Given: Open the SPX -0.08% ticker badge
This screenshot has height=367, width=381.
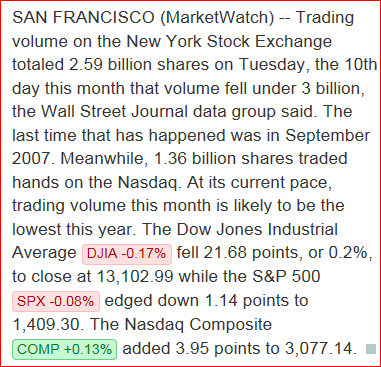Looking at the screenshot, I should pos(56,301).
